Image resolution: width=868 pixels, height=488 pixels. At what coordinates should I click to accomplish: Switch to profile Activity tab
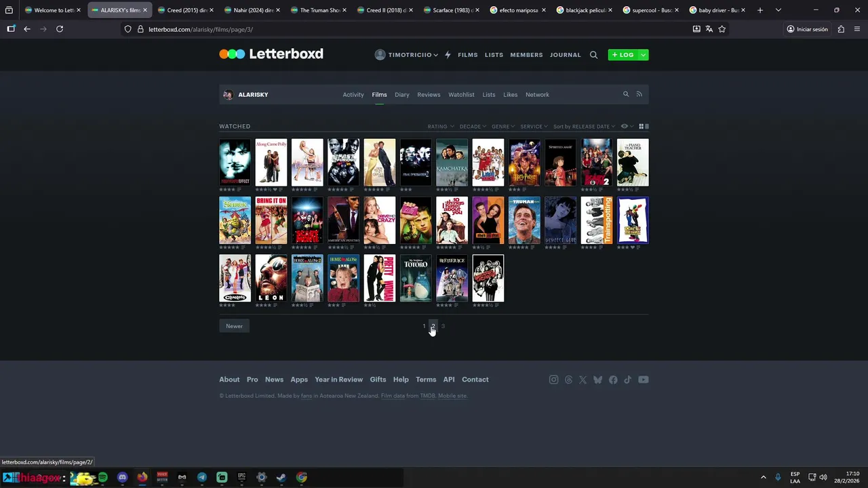(353, 95)
